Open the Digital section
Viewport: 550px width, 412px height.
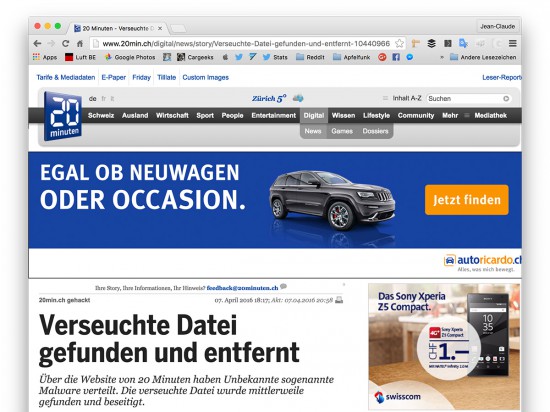click(x=314, y=115)
